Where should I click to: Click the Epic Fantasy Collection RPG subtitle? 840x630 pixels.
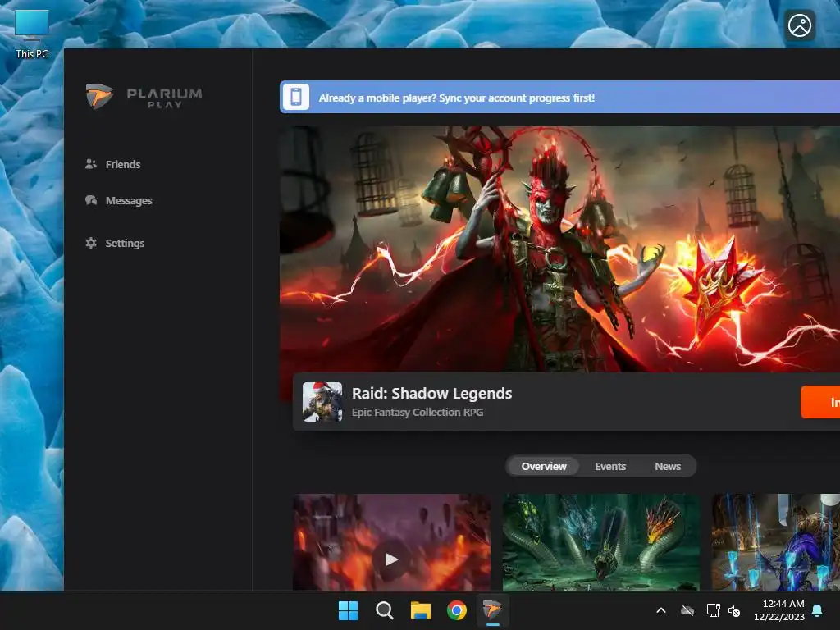coord(418,413)
